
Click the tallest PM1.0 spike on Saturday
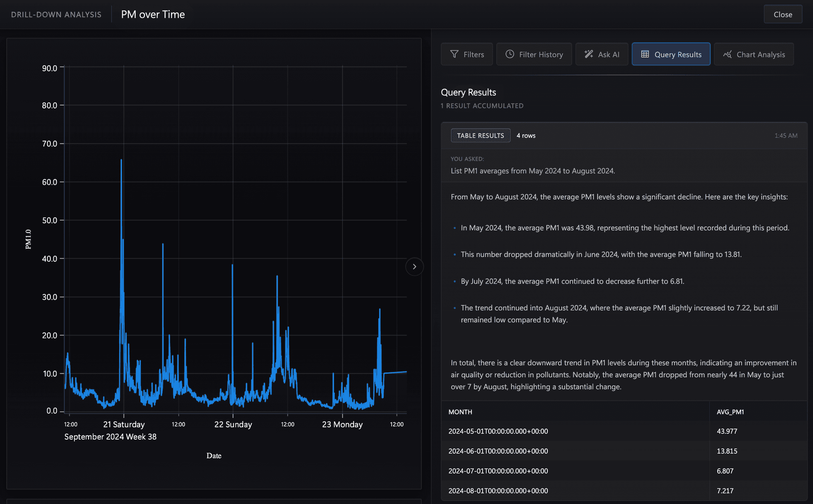click(x=121, y=160)
